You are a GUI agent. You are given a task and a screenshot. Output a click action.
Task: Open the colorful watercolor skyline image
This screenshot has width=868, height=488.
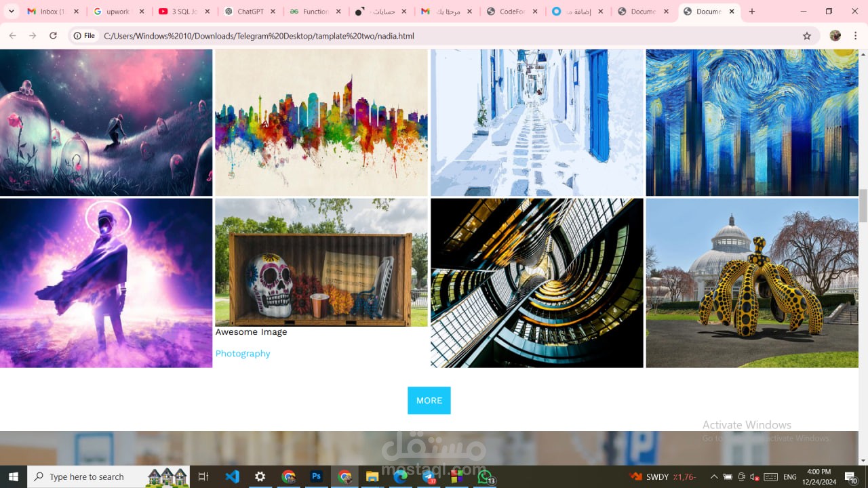point(321,123)
